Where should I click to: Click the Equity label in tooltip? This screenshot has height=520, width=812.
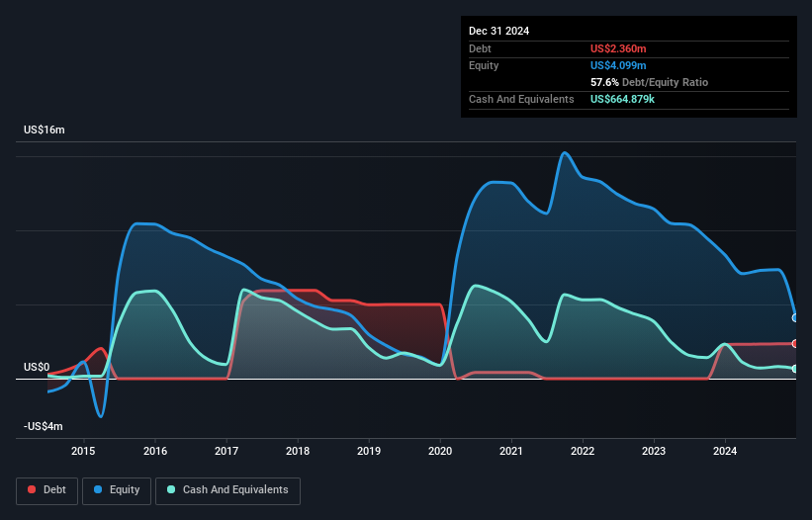(x=484, y=65)
